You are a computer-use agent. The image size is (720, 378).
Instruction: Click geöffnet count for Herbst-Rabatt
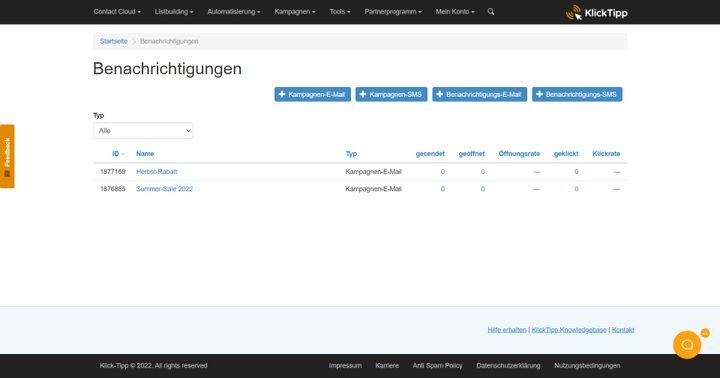click(x=483, y=172)
